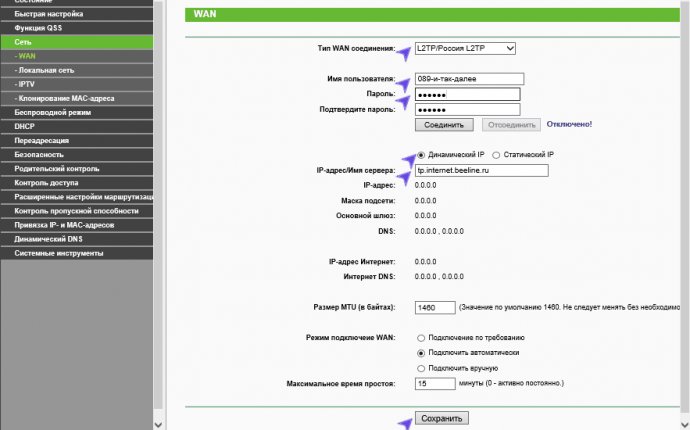Click the MTU size input field
The height and width of the screenshot is (430, 690).
(x=435, y=308)
